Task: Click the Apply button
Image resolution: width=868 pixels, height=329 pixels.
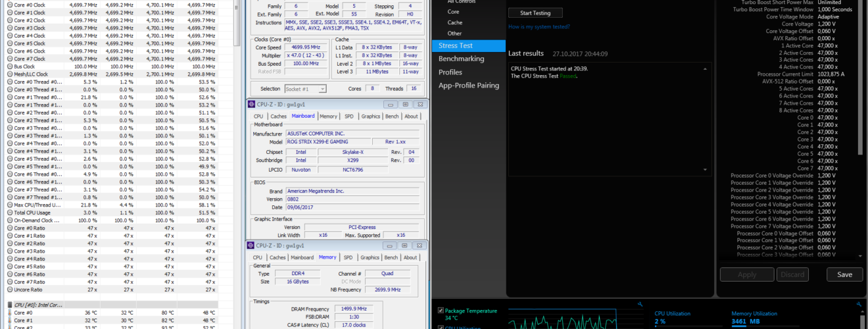Action: click(x=747, y=275)
